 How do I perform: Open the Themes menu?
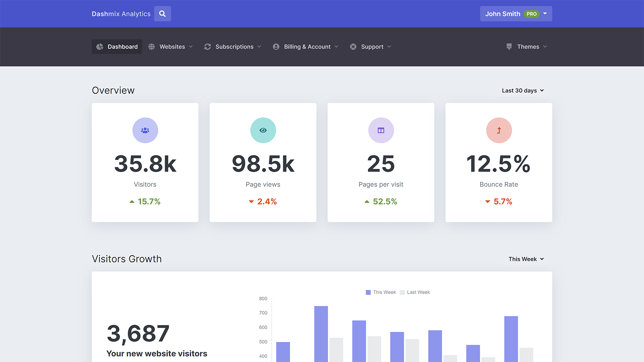[x=527, y=47]
